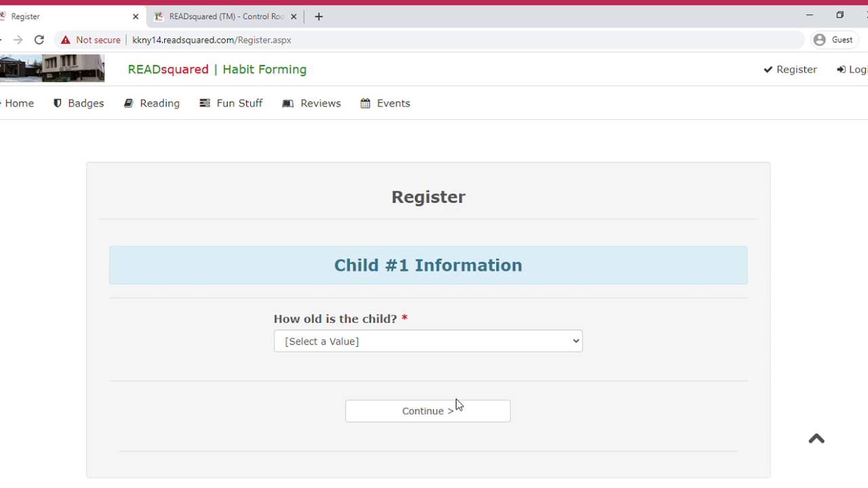Close the Control Room browser tab
Screen dimensions: 868x488
pyautogui.click(x=294, y=16)
